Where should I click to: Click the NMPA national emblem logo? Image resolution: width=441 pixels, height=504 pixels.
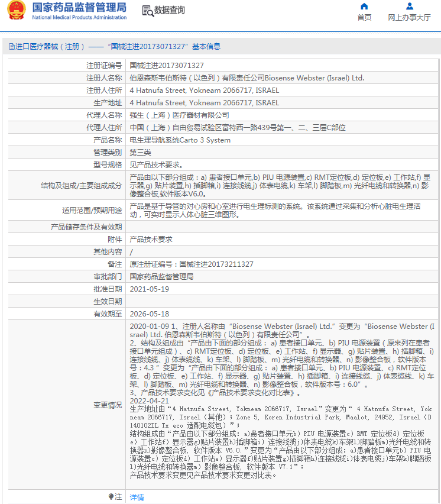[17, 11]
